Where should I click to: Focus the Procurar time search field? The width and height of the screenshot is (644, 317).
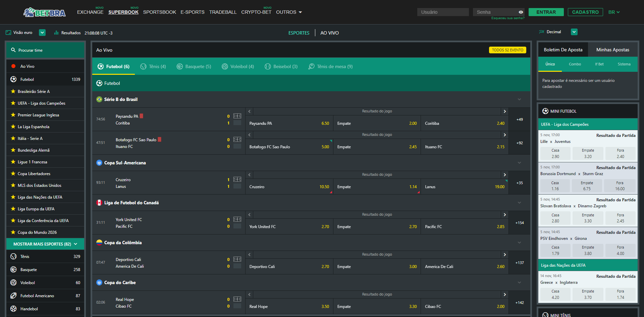pyautogui.click(x=45, y=50)
